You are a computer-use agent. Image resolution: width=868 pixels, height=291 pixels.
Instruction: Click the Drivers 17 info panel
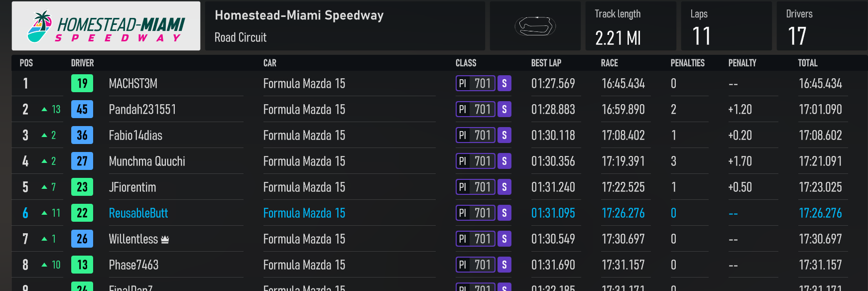[822, 26]
